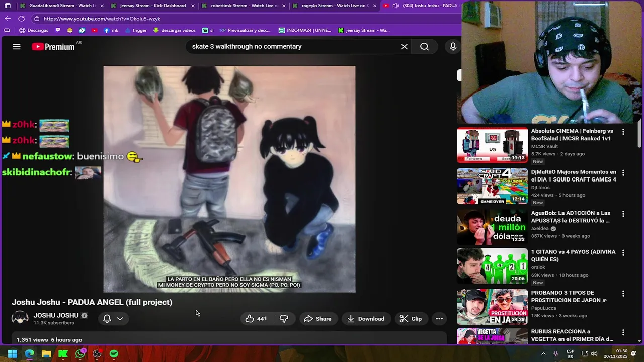Open Spotify from taskbar
This screenshot has width=644, height=362.
114,354
